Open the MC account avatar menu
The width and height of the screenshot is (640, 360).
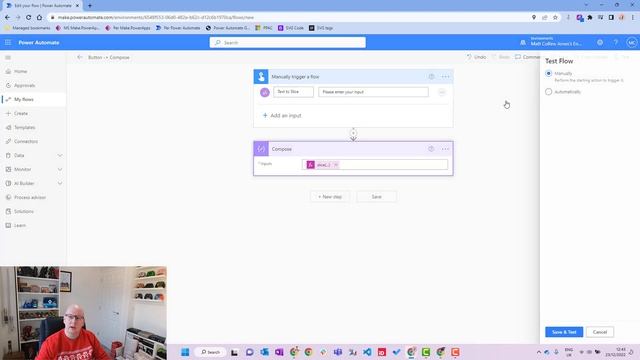pos(632,42)
